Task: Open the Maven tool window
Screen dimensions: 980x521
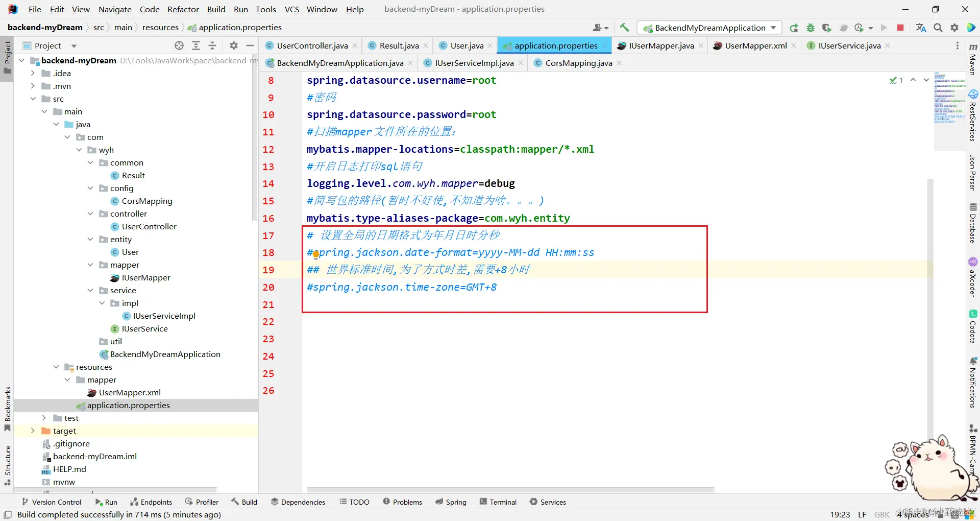Action: (973, 59)
